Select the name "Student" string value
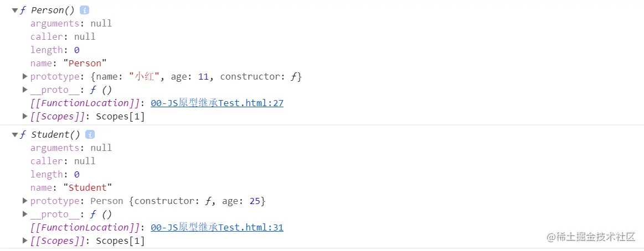The height and width of the screenshot is (251, 644). pos(88,187)
